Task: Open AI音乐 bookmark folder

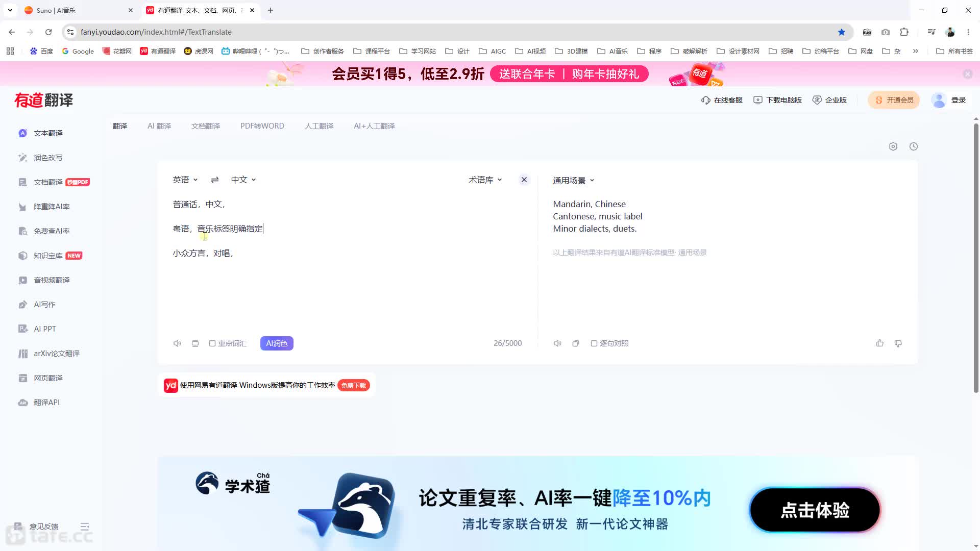Action: (x=612, y=51)
